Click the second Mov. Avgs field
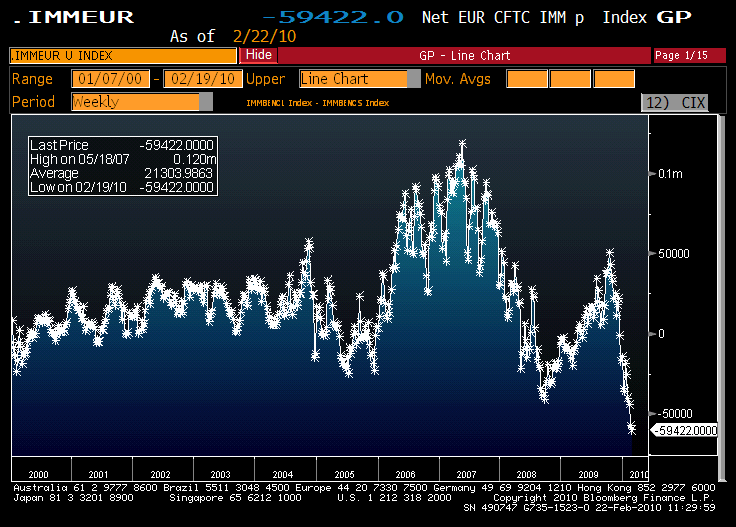This screenshot has height=527, width=736. pyautogui.click(x=570, y=79)
